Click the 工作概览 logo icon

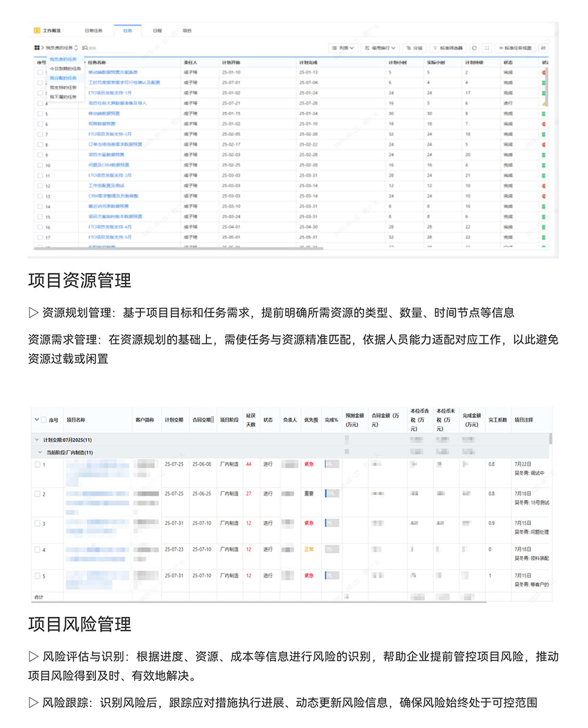[x=37, y=31]
